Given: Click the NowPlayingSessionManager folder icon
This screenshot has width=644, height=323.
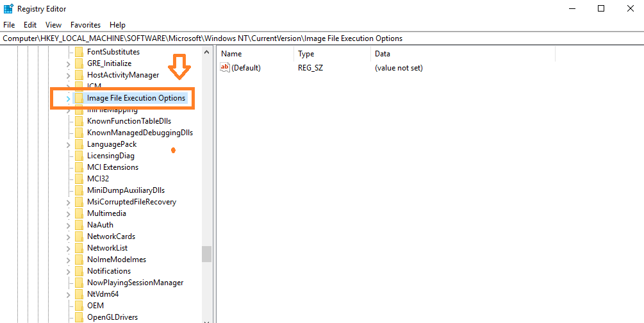Looking at the screenshot, I should [x=79, y=283].
